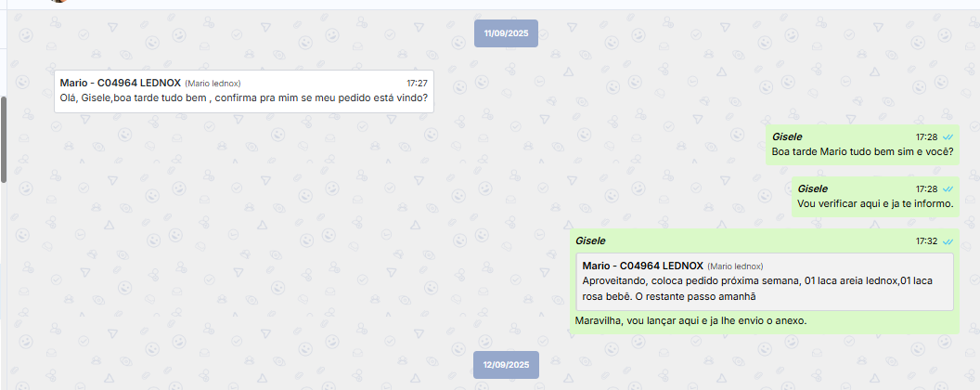Click the read-receipt checkmarks on 'Vou verificar' message
The image size is (980, 390).
tap(948, 188)
